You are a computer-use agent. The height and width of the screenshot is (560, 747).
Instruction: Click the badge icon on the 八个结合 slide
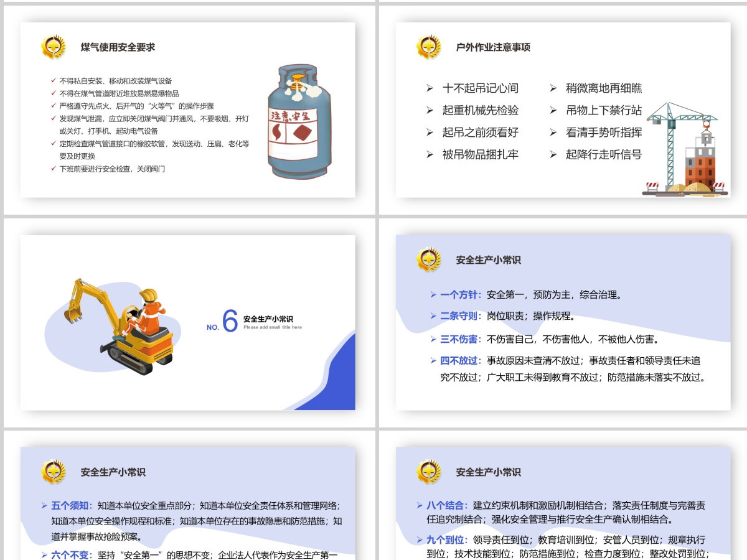pyautogui.click(x=429, y=472)
